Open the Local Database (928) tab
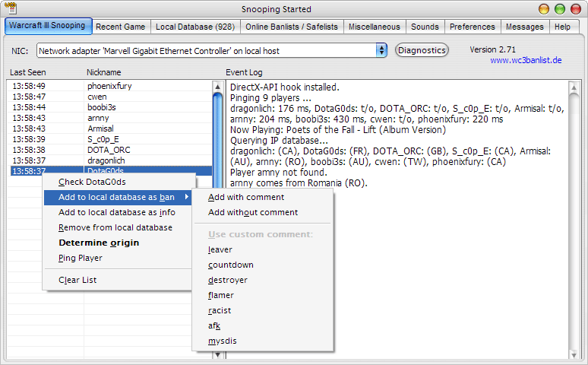The height and width of the screenshot is (365, 588). tap(195, 27)
